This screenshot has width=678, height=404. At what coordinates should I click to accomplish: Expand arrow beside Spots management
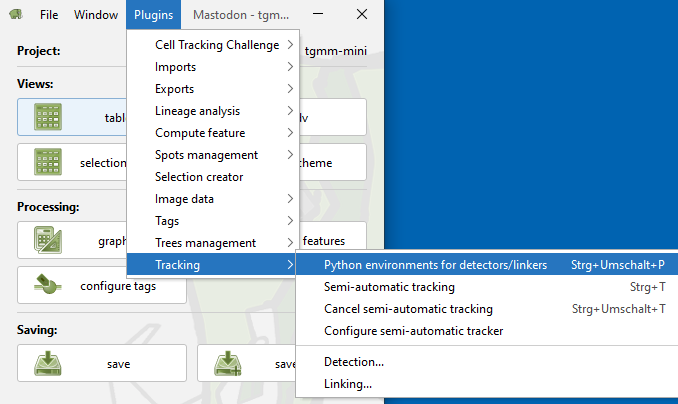click(x=290, y=155)
